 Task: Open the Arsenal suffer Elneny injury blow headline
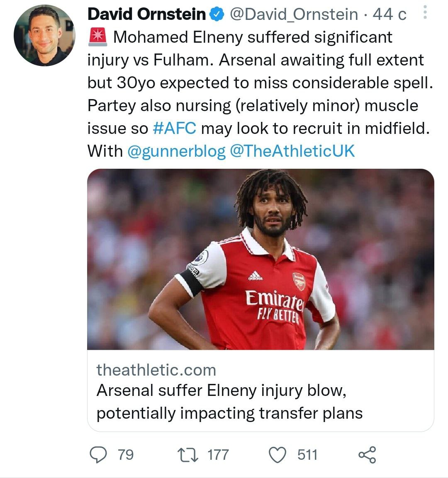click(229, 402)
